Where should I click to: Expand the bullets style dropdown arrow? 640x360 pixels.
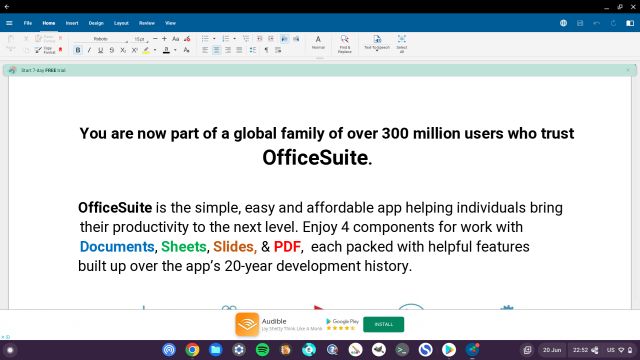pos(214,39)
